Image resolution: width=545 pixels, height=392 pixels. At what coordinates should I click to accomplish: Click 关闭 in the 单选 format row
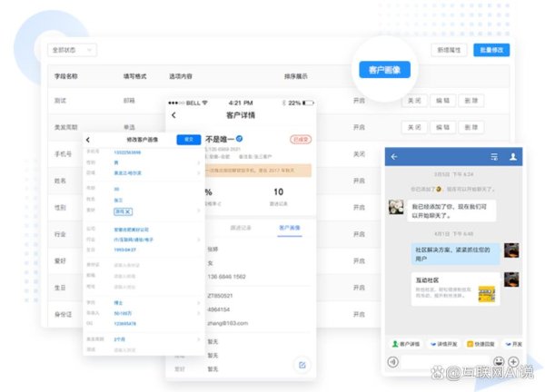(414, 127)
